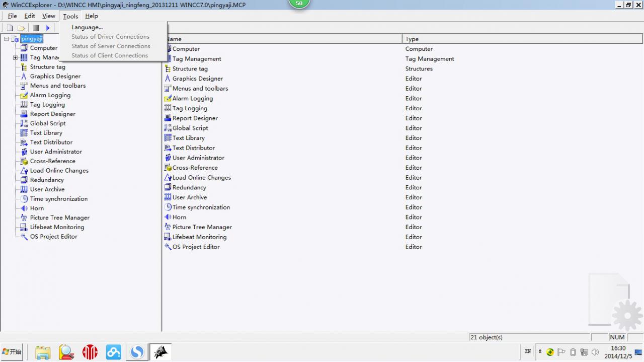Click the Computer icon in the left tree
The width and height of the screenshot is (644, 362).
24,48
